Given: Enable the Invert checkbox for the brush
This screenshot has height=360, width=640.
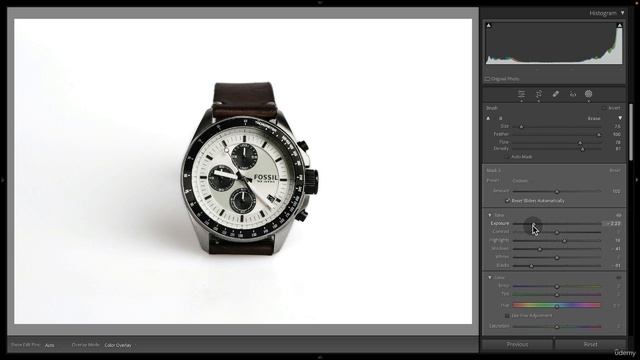Looking at the screenshot, I should (604, 108).
